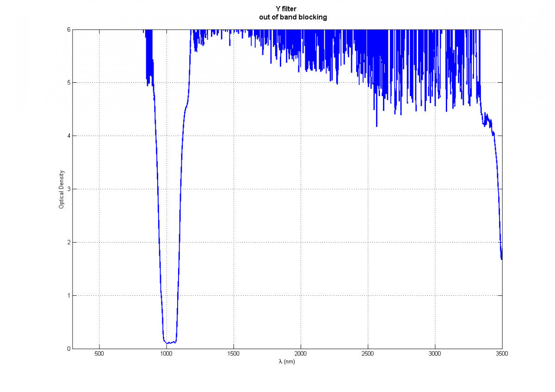Click the 'λ (nm)' x-axis label
This screenshot has height=392, width=555.
[287, 361]
